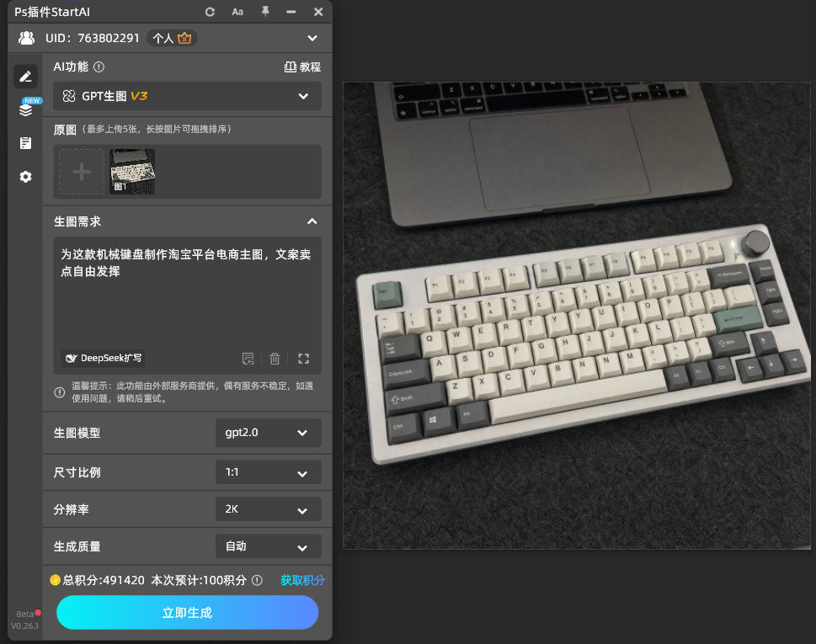This screenshot has height=644, width=816.
Task: Click the 立即生成 generate button
Action: [x=187, y=612]
